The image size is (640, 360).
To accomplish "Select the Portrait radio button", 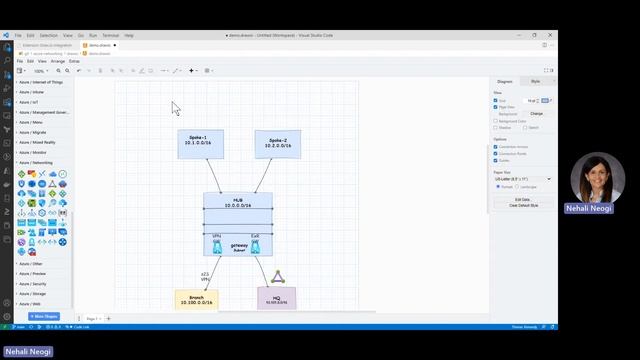I will tap(498, 187).
